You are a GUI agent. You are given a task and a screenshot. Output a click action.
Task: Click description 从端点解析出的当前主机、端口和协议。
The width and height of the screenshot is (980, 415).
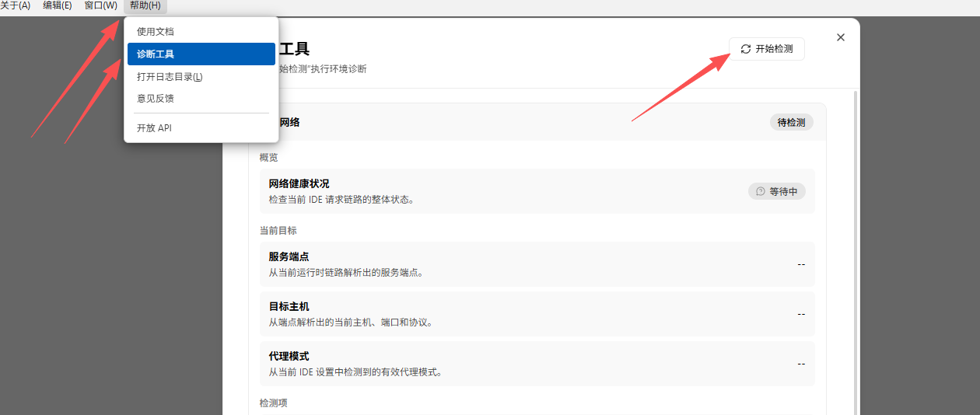(x=351, y=323)
